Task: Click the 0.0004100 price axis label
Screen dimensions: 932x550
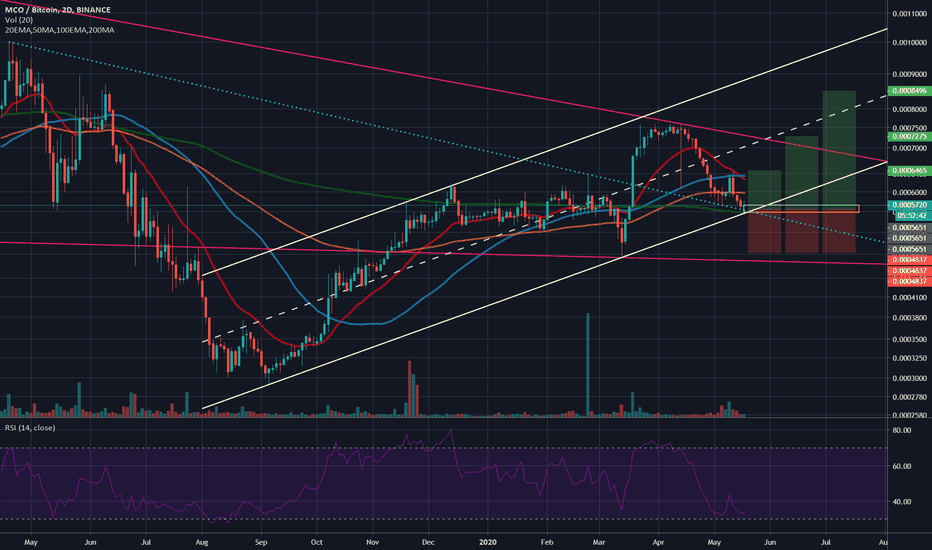Action: [909, 297]
